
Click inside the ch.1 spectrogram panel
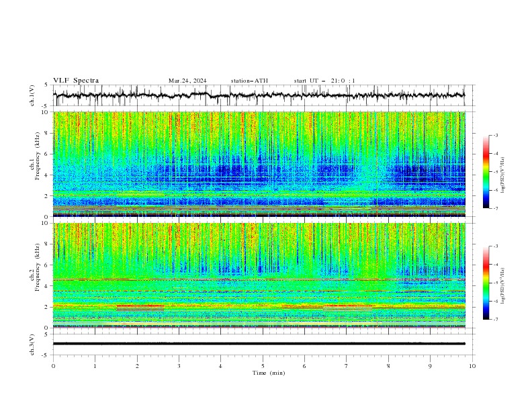pyautogui.click(x=259, y=164)
